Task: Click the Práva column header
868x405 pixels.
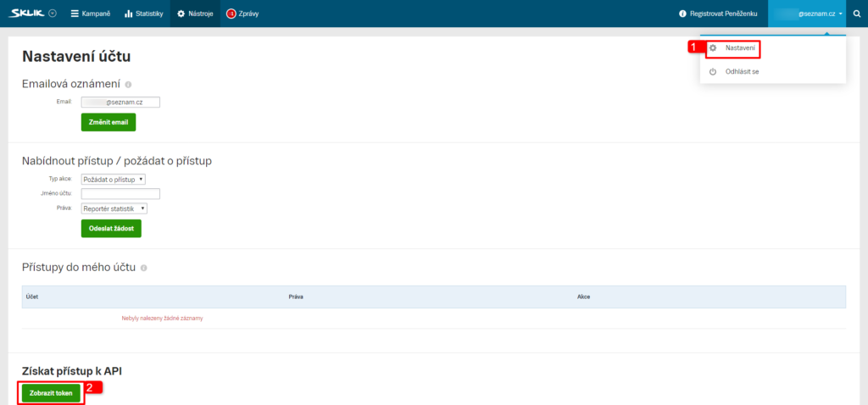Action: coord(296,297)
